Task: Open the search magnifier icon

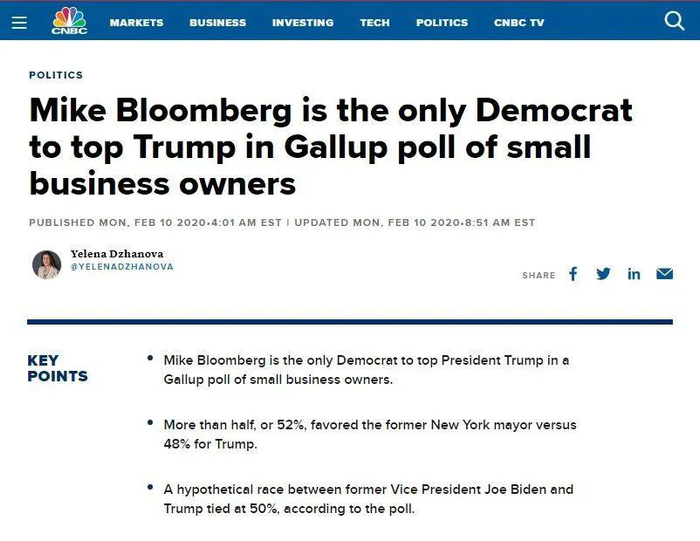Action: pyautogui.click(x=674, y=21)
